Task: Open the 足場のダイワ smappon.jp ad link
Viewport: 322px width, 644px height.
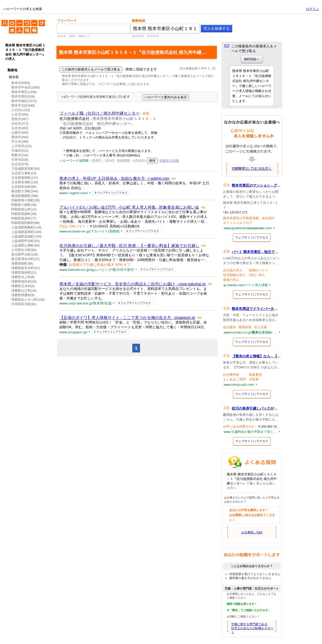Action: click(127, 317)
